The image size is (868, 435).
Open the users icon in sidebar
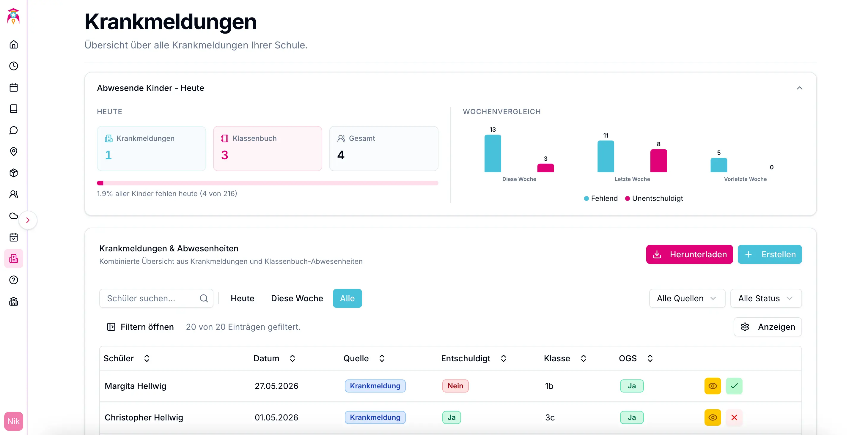tap(13, 194)
